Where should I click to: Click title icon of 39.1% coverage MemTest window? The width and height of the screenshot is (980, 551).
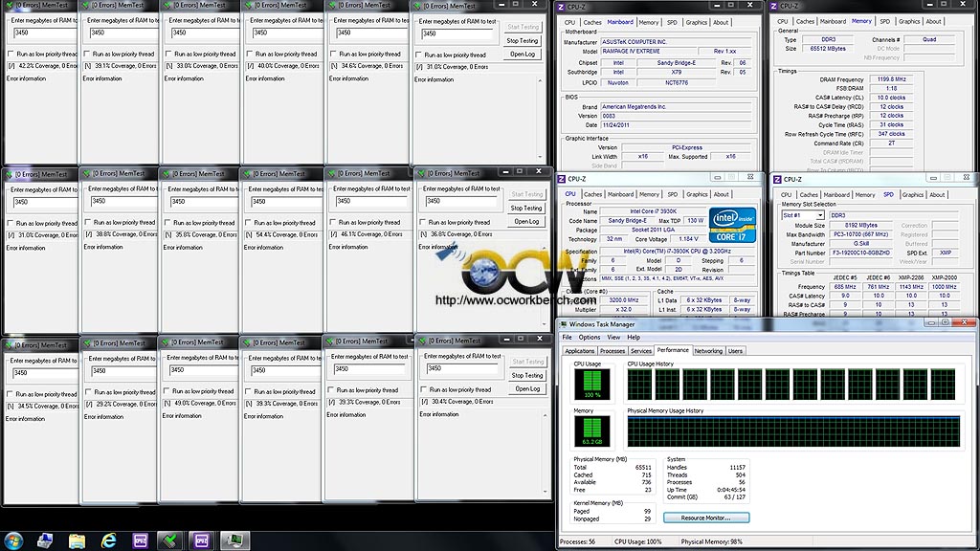pos(85,6)
